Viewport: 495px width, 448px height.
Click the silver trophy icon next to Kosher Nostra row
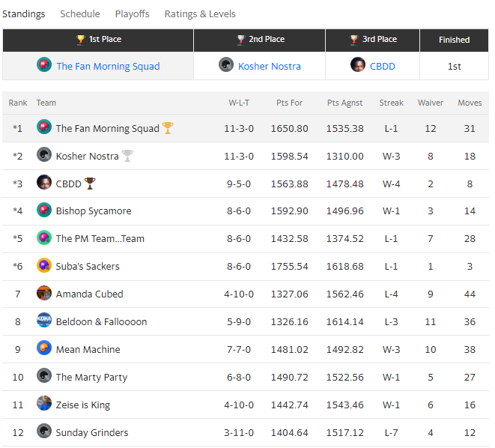127,156
